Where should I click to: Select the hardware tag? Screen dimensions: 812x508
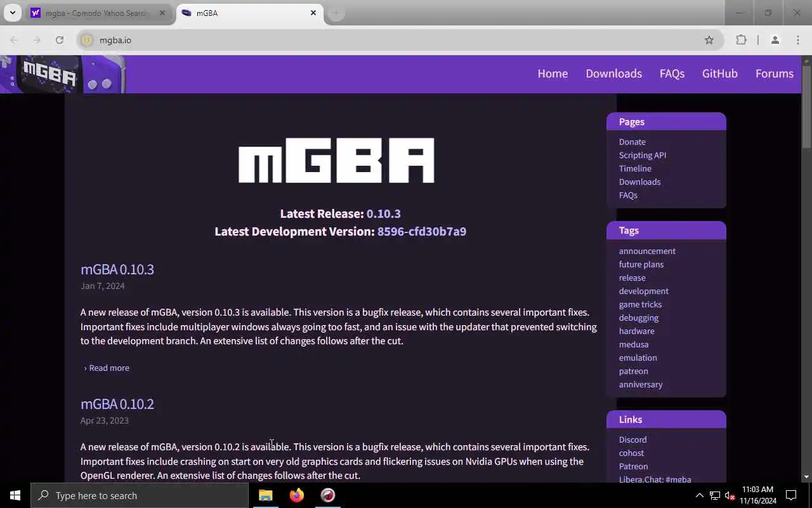(636, 331)
